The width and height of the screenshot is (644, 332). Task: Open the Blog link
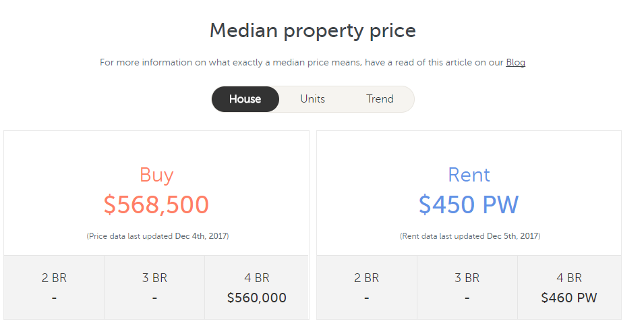pyautogui.click(x=515, y=63)
